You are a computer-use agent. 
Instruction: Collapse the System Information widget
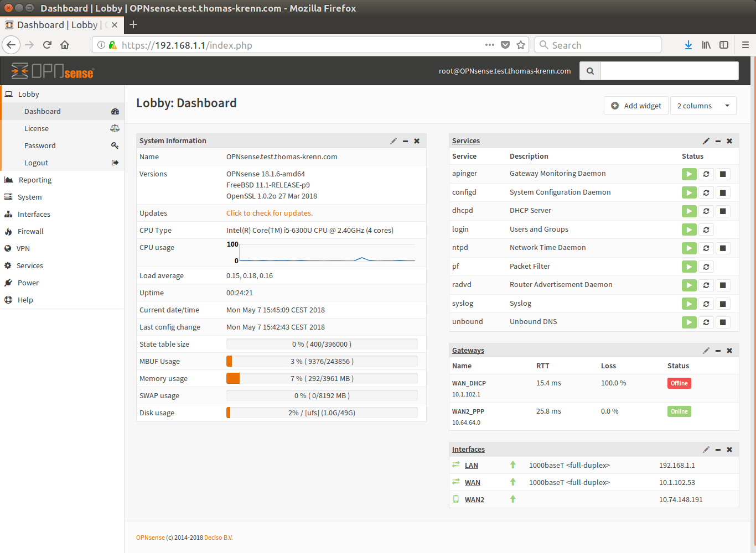pos(405,141)
